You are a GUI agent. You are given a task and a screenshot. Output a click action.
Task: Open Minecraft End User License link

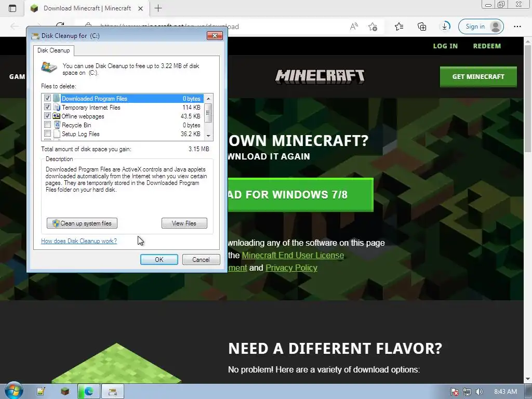293,255
